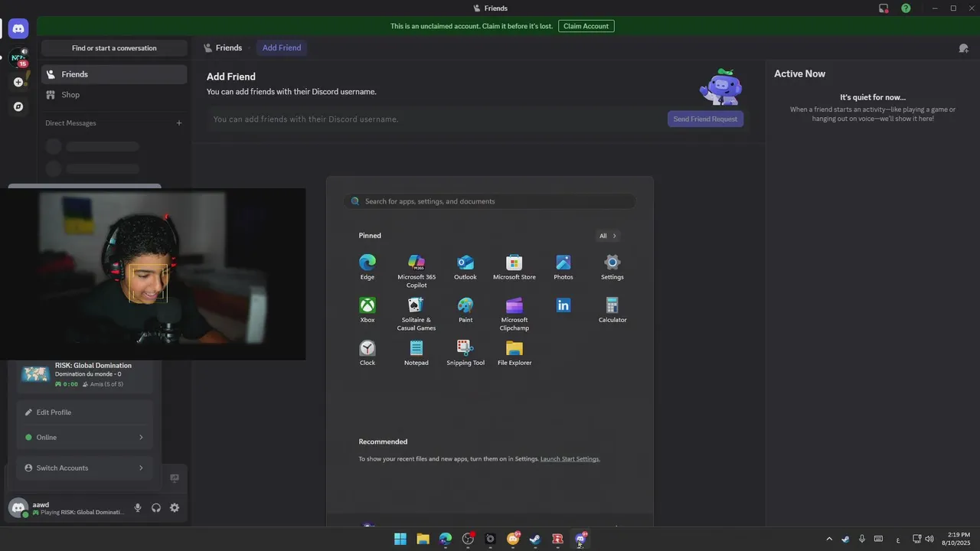Open the server with 15 notifications
Viewport: 980px width, 551px height.
pos(18,57)
